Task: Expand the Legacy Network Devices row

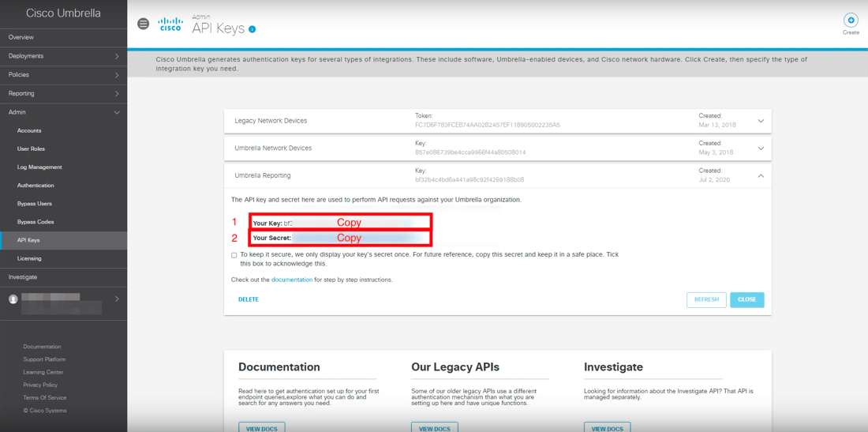Action: pyautogui.click(x=761, y=121)
